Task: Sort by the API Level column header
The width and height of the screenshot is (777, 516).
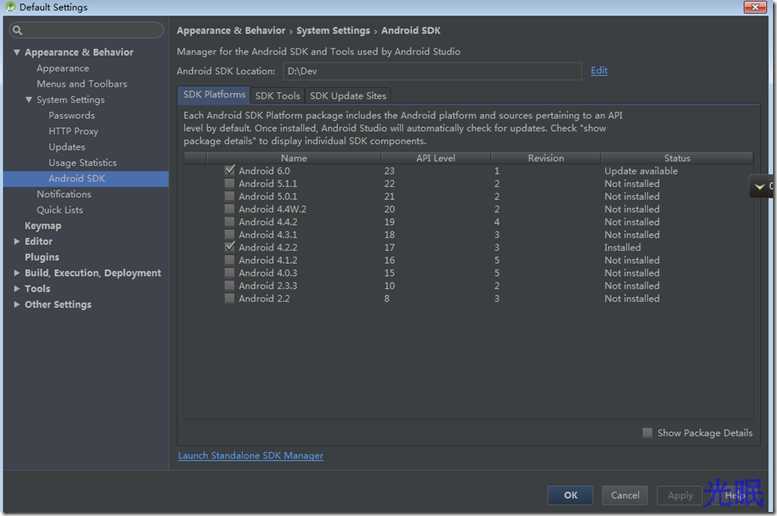Action: coord(436,158)
